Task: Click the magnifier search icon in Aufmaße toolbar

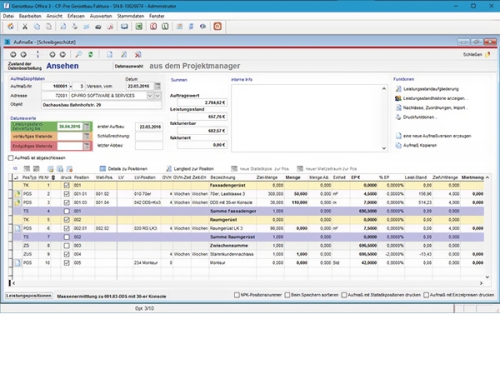Action: pos(79,54)
